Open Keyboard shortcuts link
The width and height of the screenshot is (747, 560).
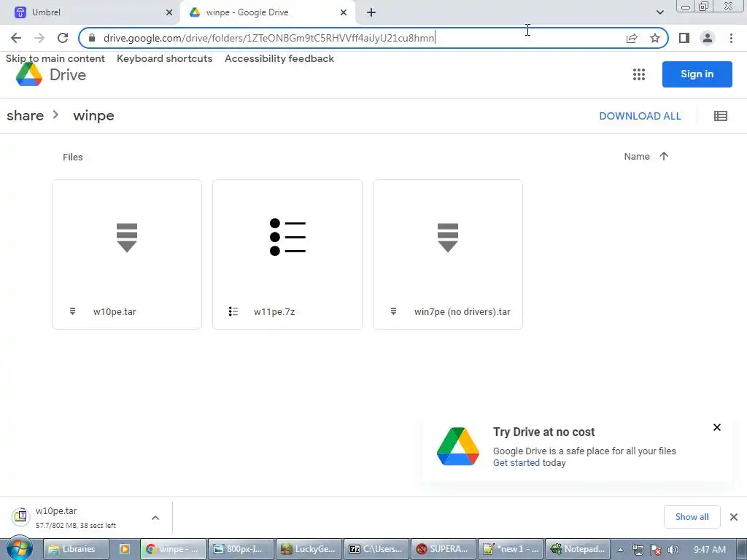pos(164,58)
